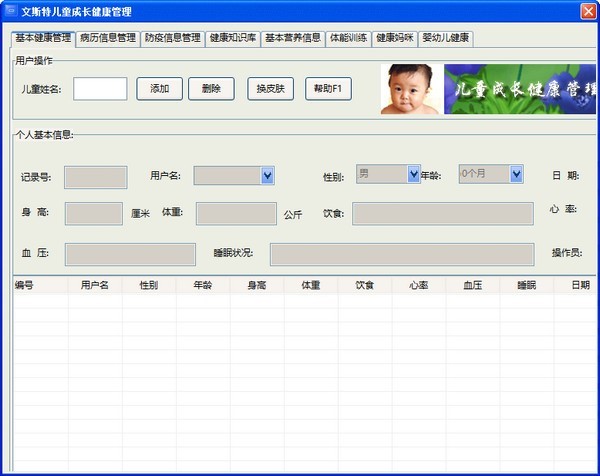
Task: Click the baby photo thumbnail
Action: (411, 89)
